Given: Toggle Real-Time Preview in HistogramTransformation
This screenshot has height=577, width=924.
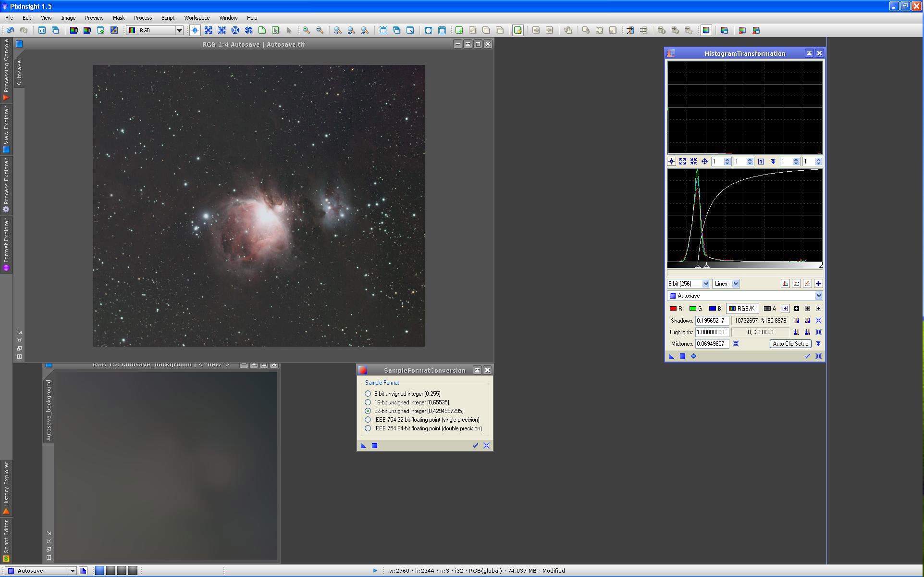Looking at the screenshot, I should (693, 356).
